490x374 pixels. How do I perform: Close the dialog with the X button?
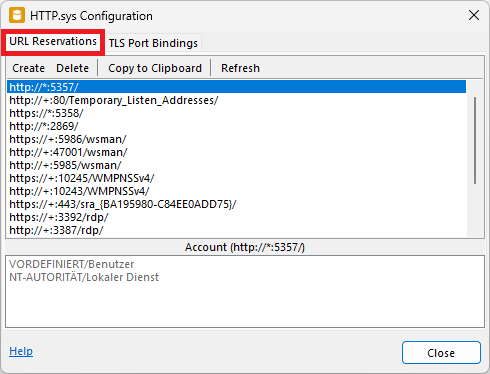pyautogui.click(x=474, y=15)
